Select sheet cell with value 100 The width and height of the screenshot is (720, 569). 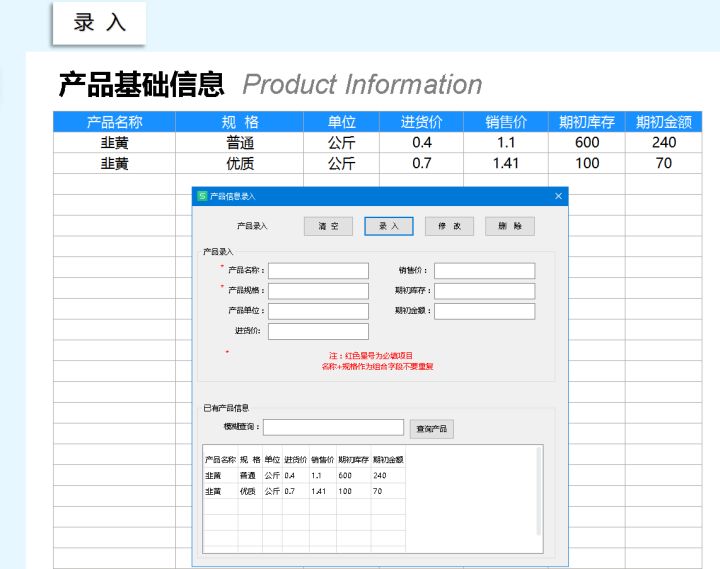pyautogui.click(x=586, y=163)
